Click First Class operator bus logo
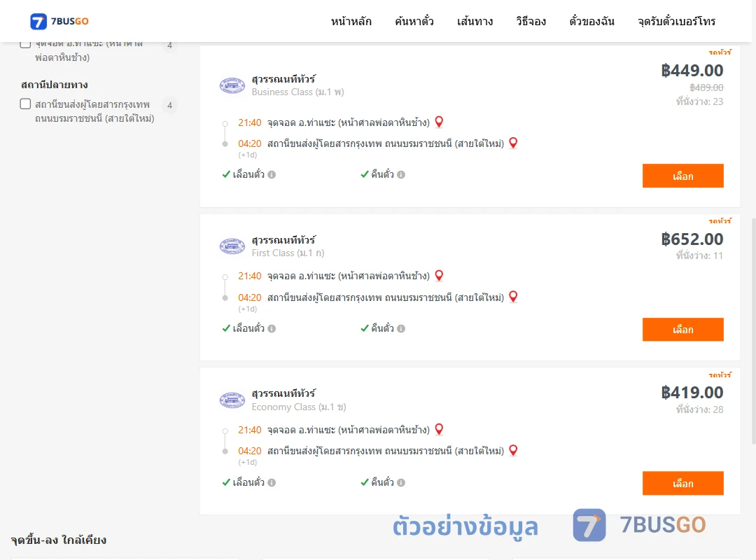Viewport: 756px width, 560px height. [x=232, y=246]
